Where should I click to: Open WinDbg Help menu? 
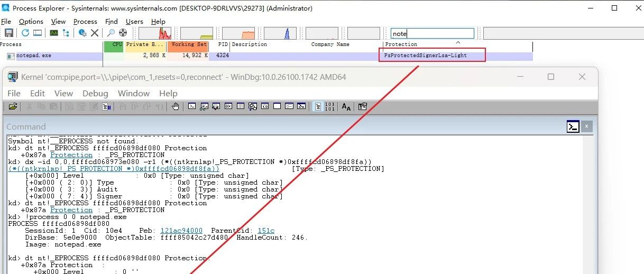point(168,93)
